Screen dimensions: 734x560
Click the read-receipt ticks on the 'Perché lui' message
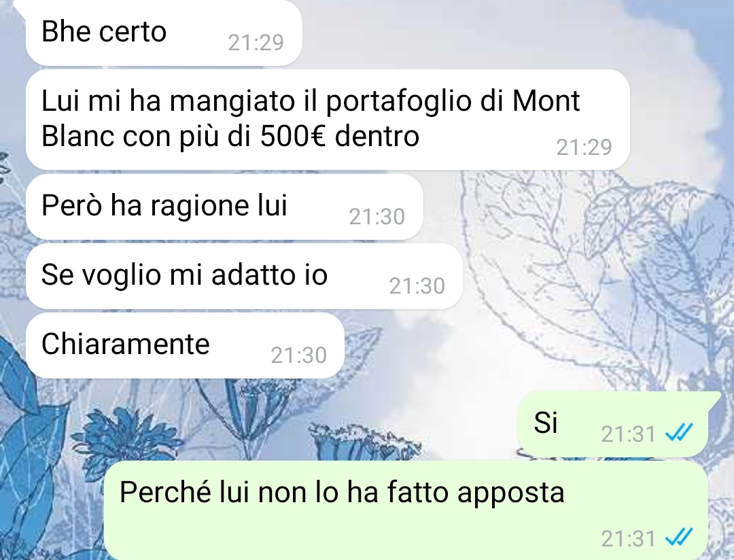pos(679,538)
